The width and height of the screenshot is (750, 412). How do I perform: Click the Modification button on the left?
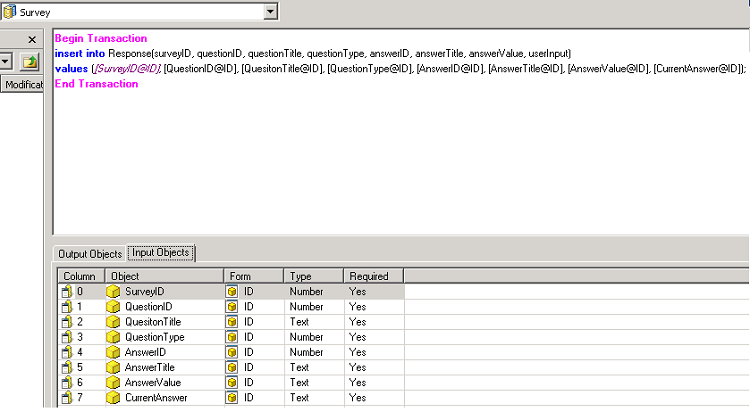point(21,85)
